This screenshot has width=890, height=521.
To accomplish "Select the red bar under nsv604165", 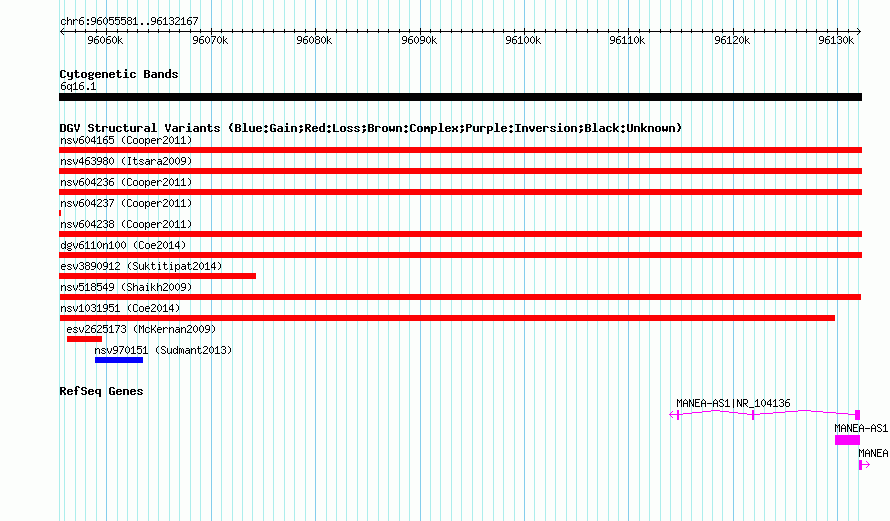I will (460, 150).
